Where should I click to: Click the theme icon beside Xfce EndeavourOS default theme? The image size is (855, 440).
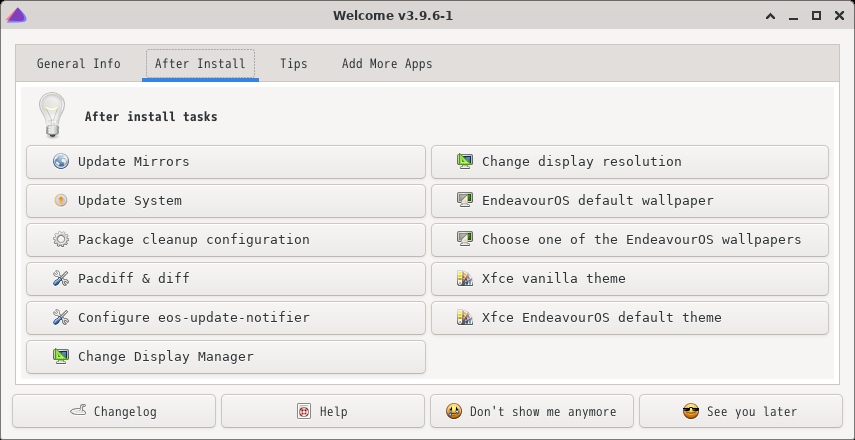click(465, 317)
